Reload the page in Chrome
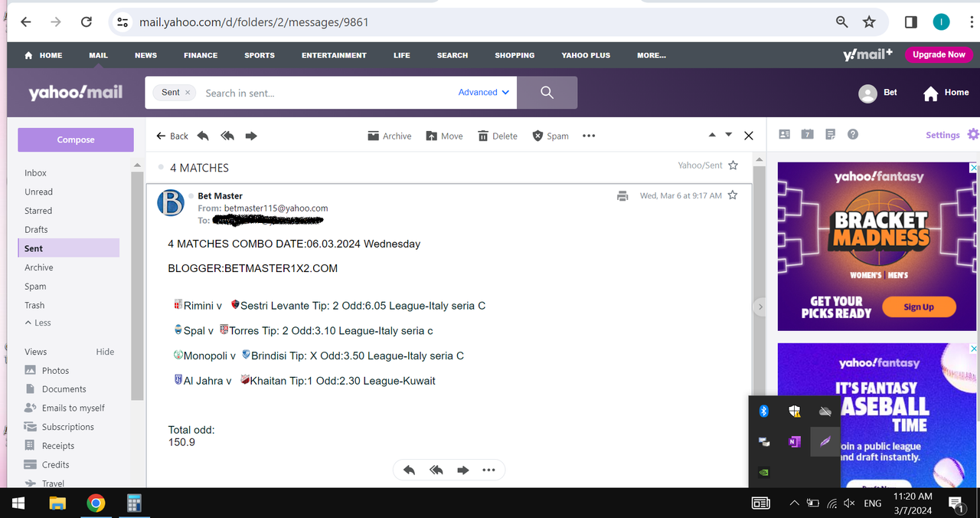The image size is (980, 518). click(x=87, y=22)
